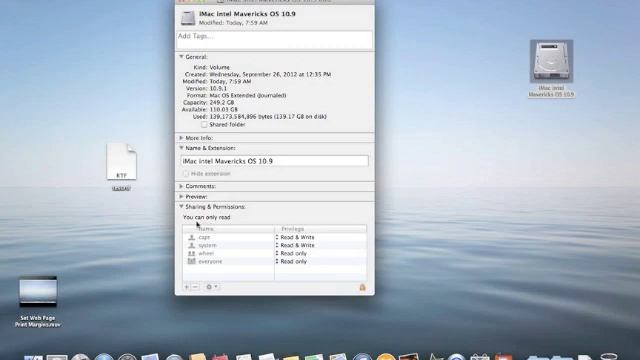Select the everyone group icon in permissions
The height and width of the screenshot is (360, 640).
[x=191, y=261]
